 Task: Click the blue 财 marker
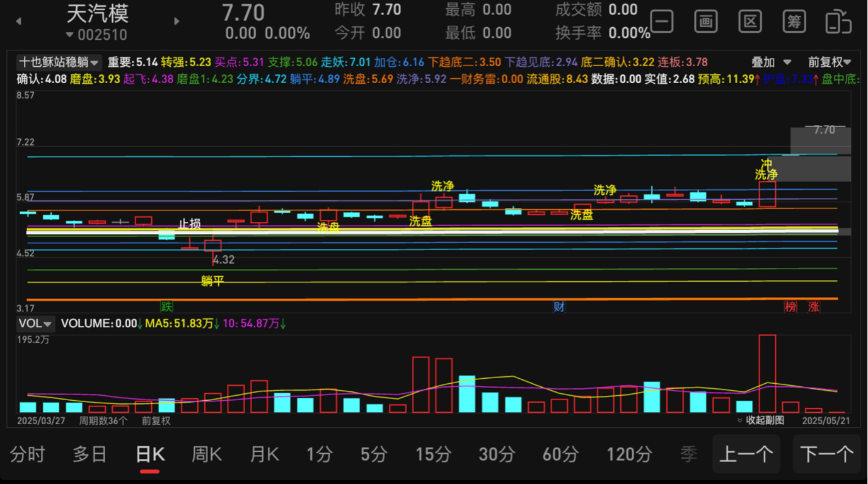(559, 307)
